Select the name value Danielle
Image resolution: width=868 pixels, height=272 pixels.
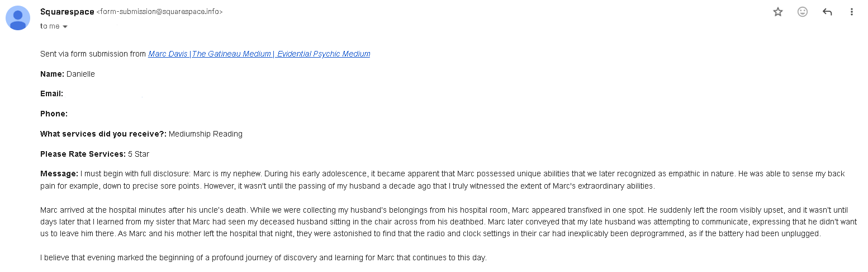[80, 74]
